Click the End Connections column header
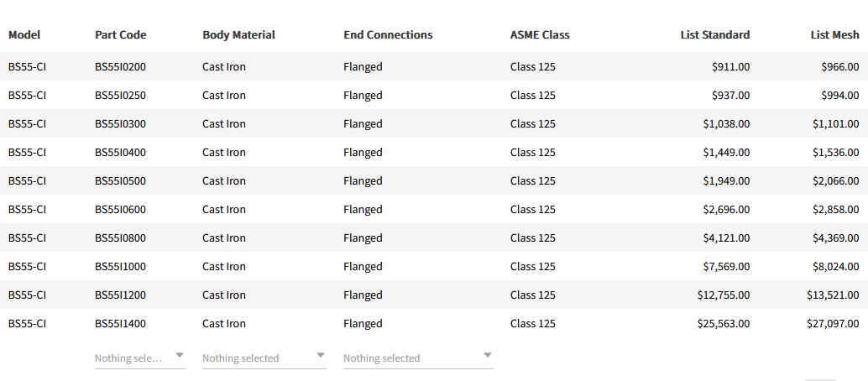868x381 pixels. 388,34
